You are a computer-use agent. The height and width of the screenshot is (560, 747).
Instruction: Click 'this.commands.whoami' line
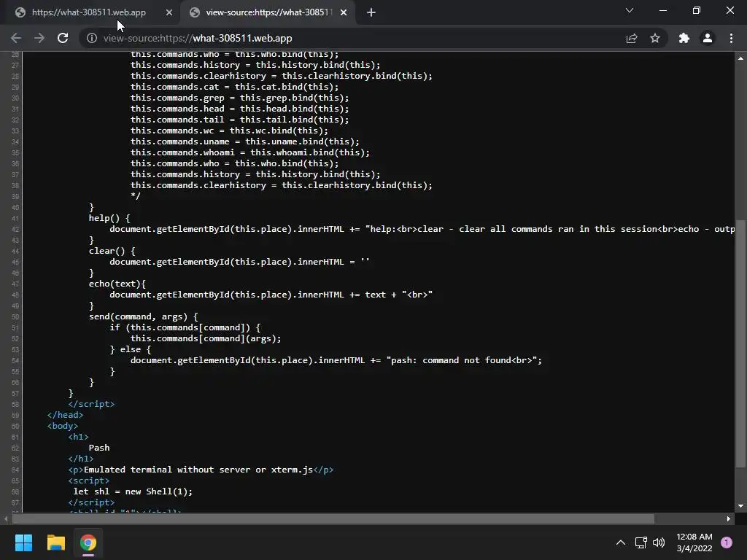click(250, 152)
